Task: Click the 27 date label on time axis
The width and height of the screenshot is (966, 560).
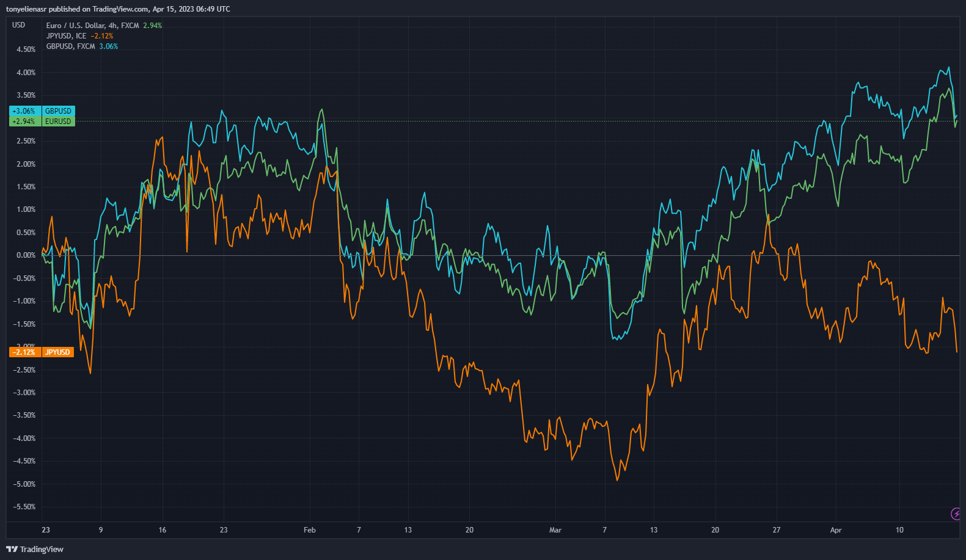Action: click(x=777, y=530)
